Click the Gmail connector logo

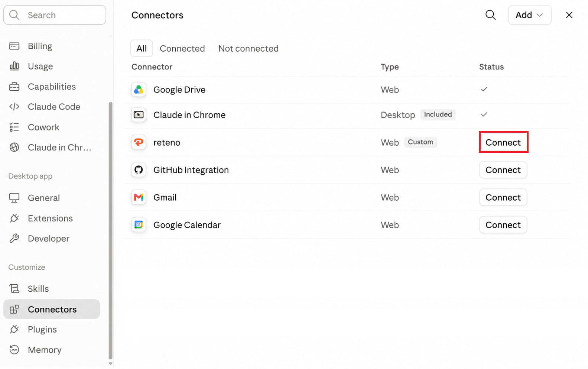(x=139, y=197)
